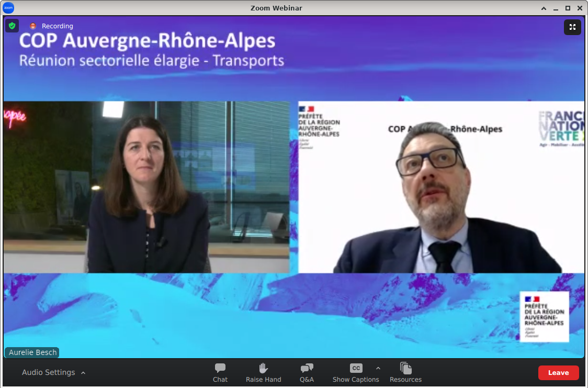Close the Zoom Webinar window
The image size is (588, 388).
tap(580, 8)
